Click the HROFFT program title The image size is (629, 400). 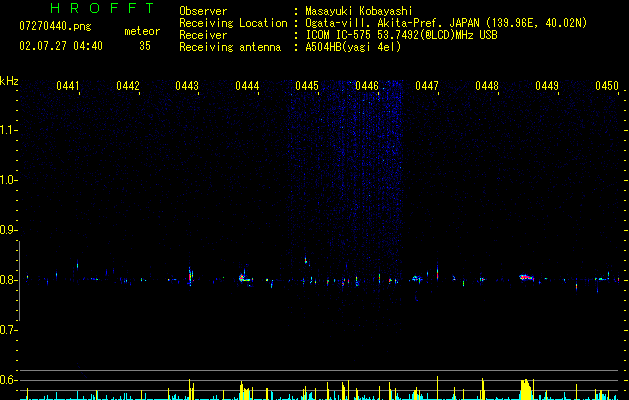(102, 8)
